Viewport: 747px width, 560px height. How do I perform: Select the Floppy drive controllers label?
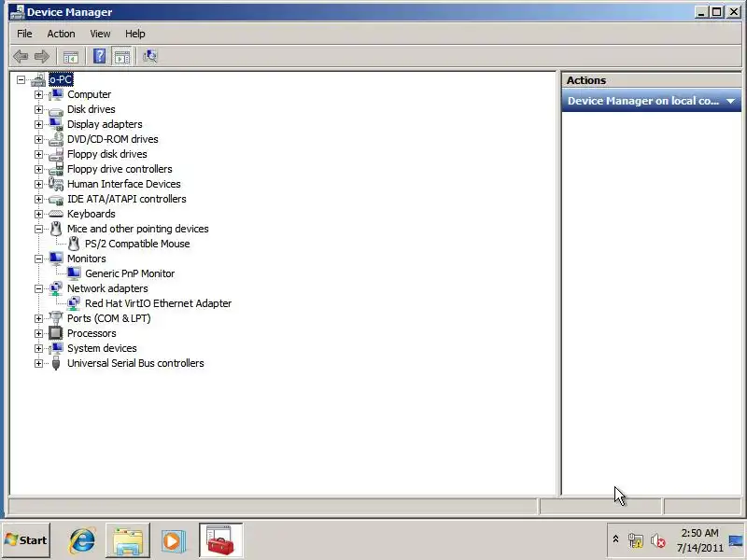pos(120,169)
